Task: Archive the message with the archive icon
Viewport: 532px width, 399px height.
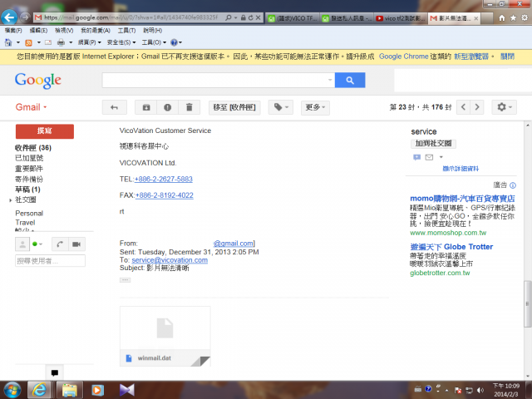Action: [x=146, y=107]
